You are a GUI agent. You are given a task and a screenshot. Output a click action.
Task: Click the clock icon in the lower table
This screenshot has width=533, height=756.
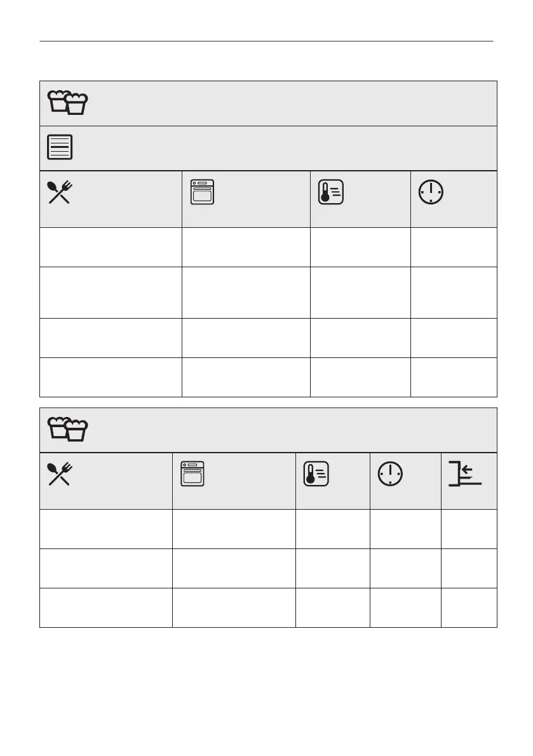[390, 474]
